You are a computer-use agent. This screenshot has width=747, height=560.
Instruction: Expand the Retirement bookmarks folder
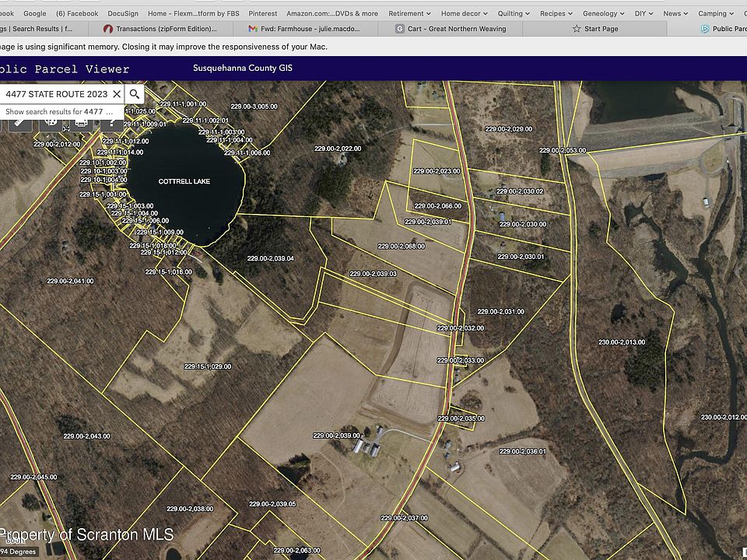coord(409,13)
